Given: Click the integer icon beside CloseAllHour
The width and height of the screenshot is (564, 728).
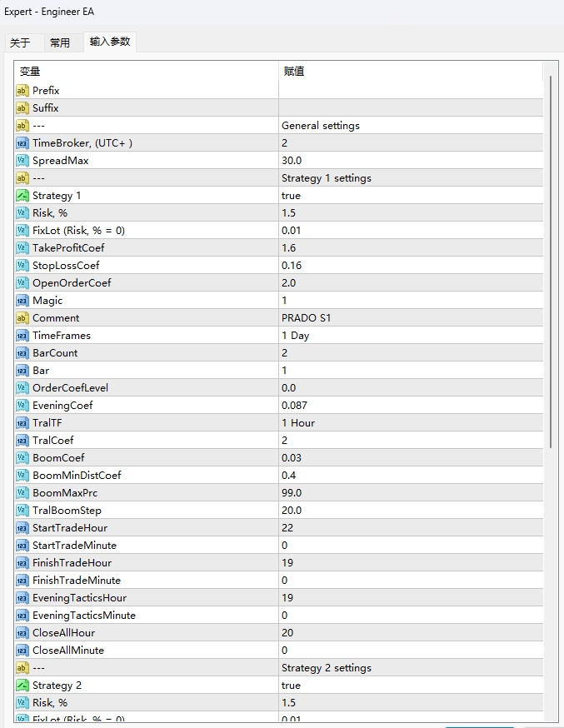Looking at the screenshot, I should tap(22, 633).
